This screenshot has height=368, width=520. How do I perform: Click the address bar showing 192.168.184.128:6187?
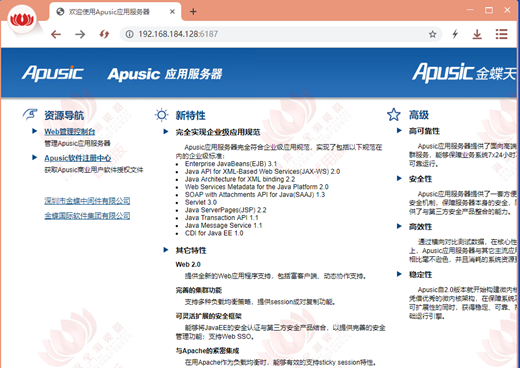(x=280, y=34)
